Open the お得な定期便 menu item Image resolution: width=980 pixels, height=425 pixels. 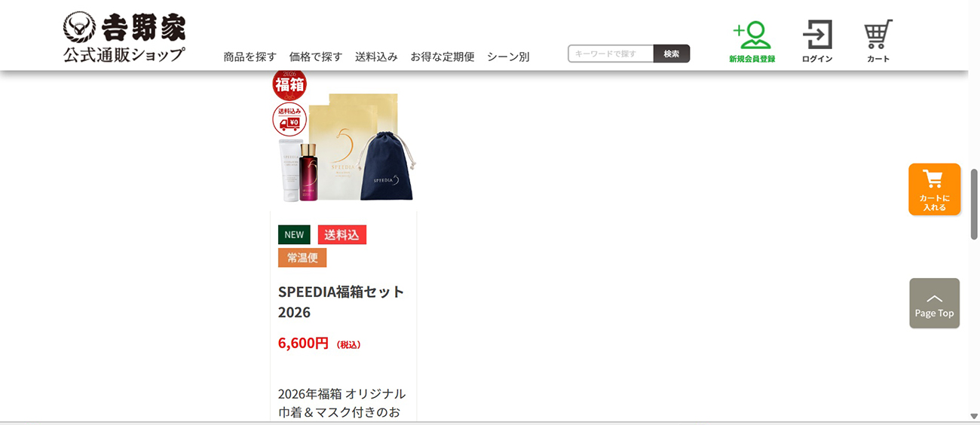pyautogui.click(x=443, y=57)
